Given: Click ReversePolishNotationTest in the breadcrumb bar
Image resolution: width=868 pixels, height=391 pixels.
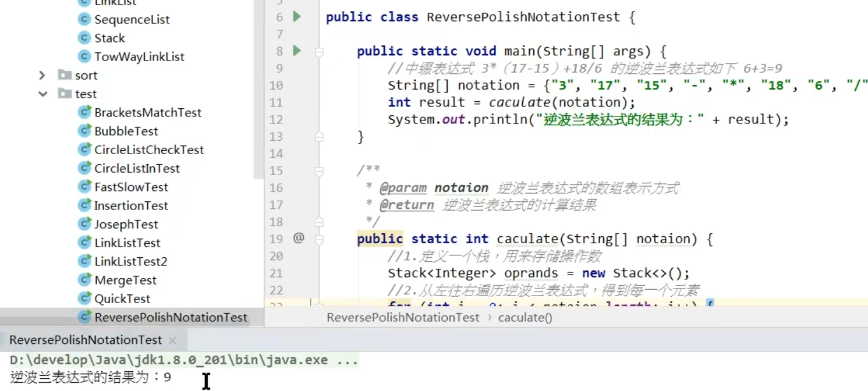Looking at the screenshot, I should 403,318.
